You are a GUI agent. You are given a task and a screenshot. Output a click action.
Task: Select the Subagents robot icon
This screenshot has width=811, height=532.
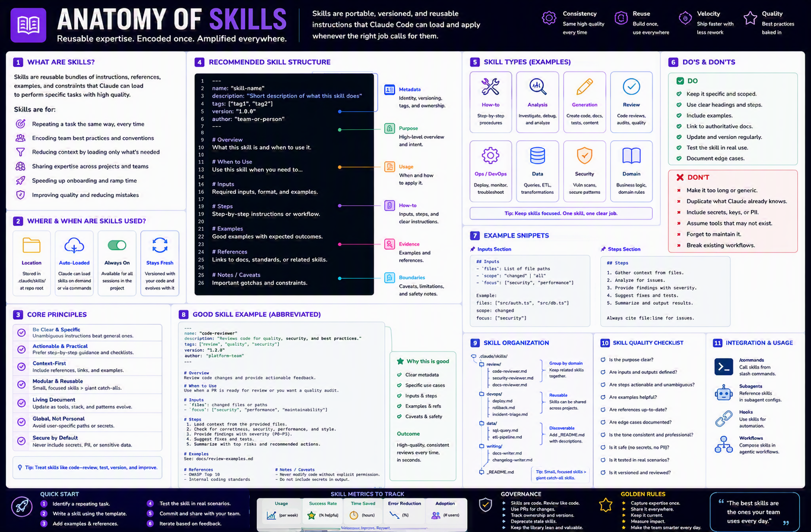[724, 393]
